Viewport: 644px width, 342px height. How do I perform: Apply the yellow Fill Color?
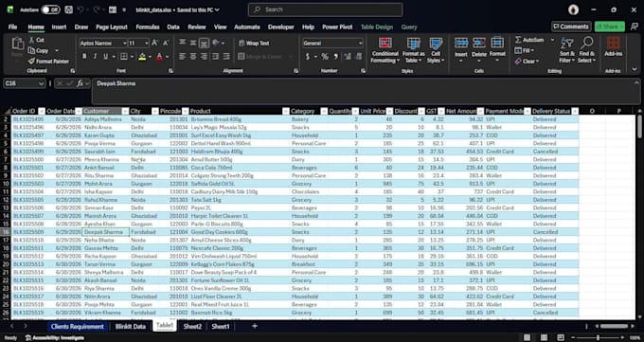(x=142, y=56)
